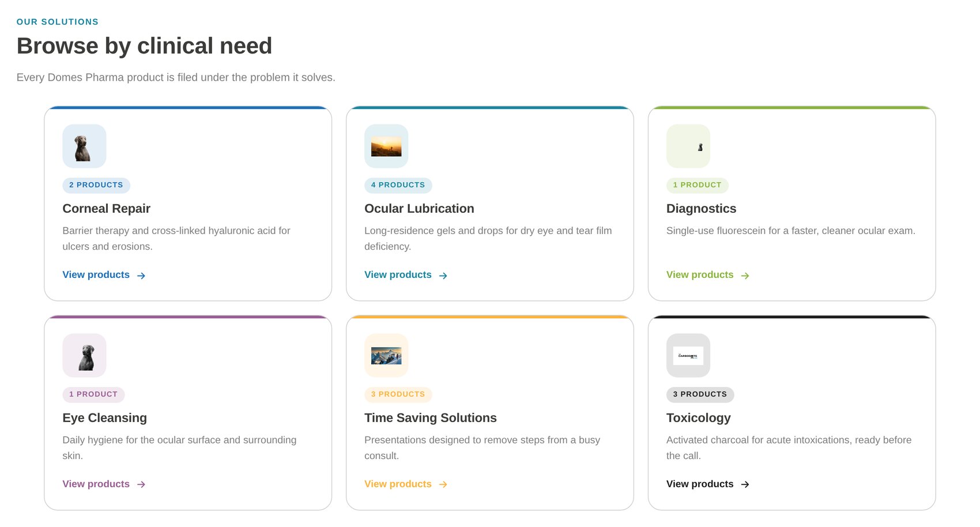Open View products for Ocular Lubrication
This screenshot has width=980, height=527.
[x=406, y=275]
